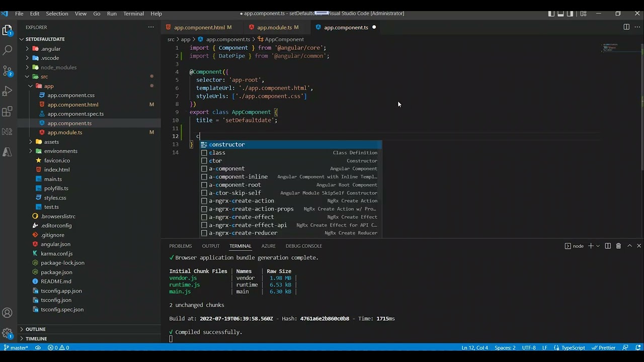Viewport: 644px width, 362px height.
Task: Open the Search view in activity bar
Action: [8, 50]
